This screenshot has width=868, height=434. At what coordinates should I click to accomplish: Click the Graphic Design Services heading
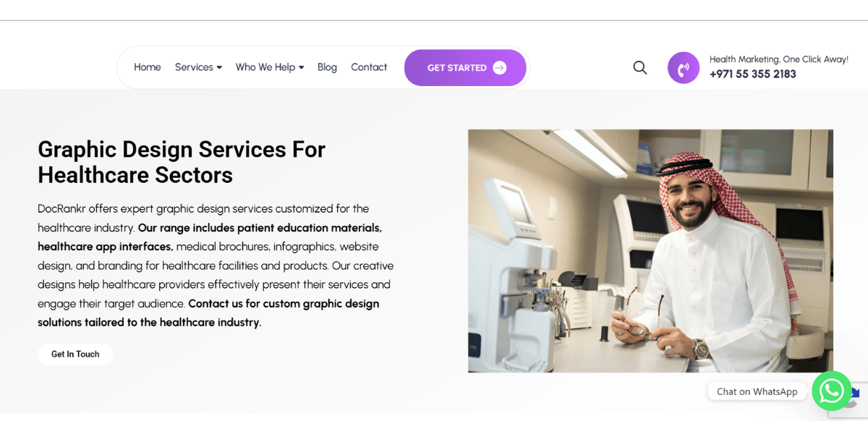tap(182, 162)
